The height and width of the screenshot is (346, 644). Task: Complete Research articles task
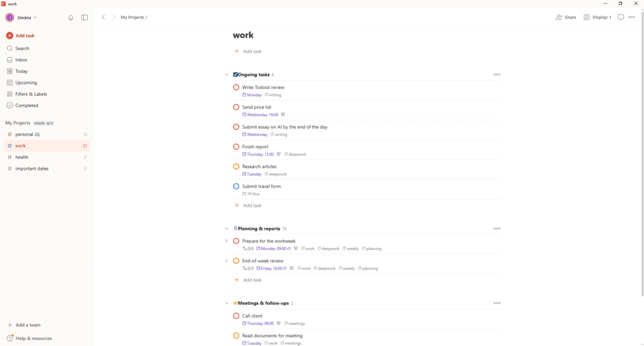[236, 167]
